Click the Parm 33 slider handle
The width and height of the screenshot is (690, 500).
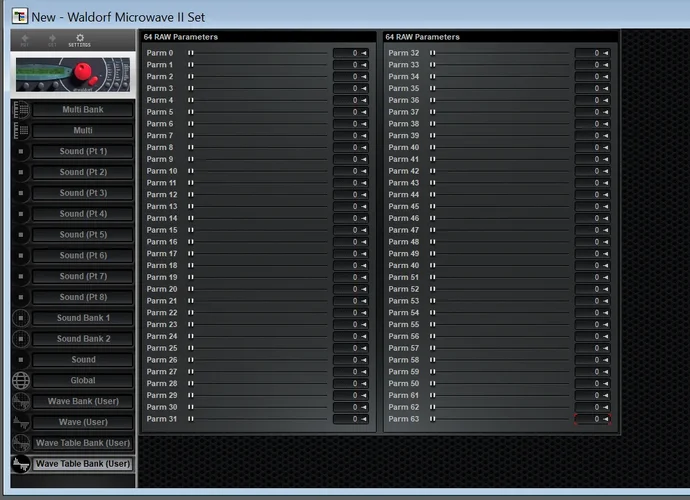(433, 65)
